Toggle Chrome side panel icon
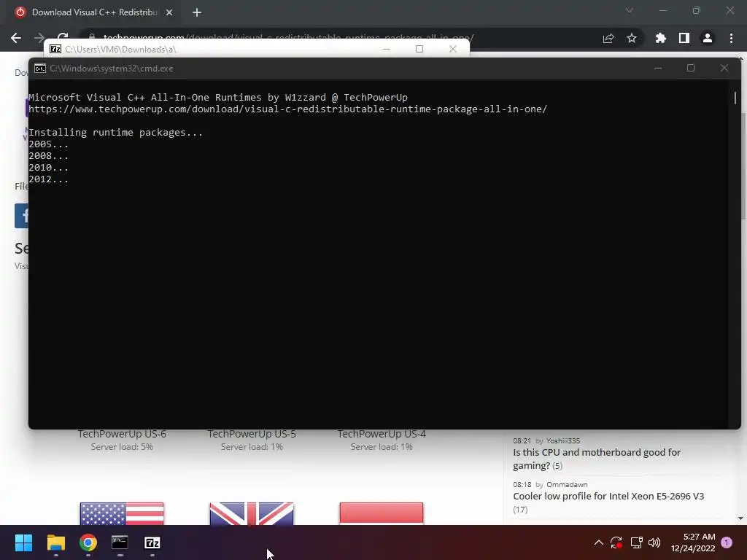747x560 pixels. [x=684, y=38]
